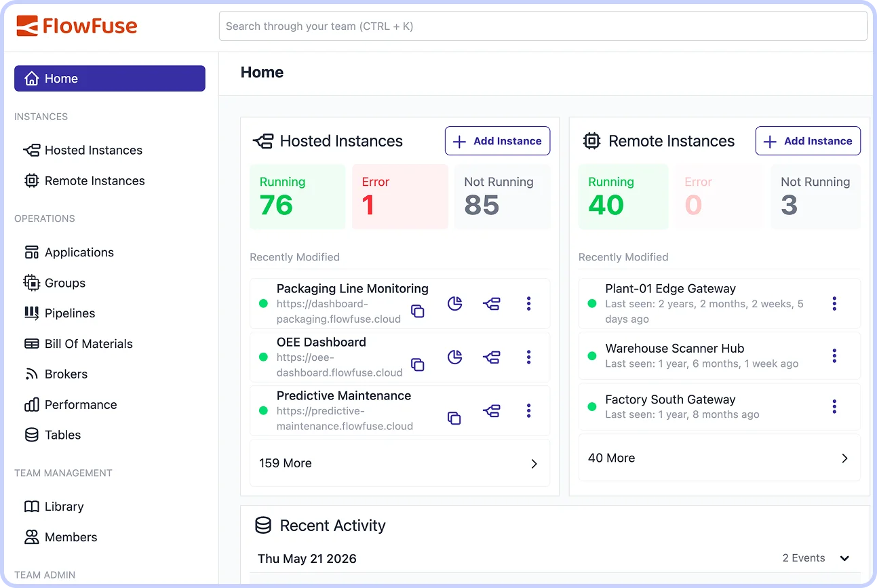The image size is (877, 588).
Task: Show 159 more hosted instances
Action: click(x=400, y=463)
